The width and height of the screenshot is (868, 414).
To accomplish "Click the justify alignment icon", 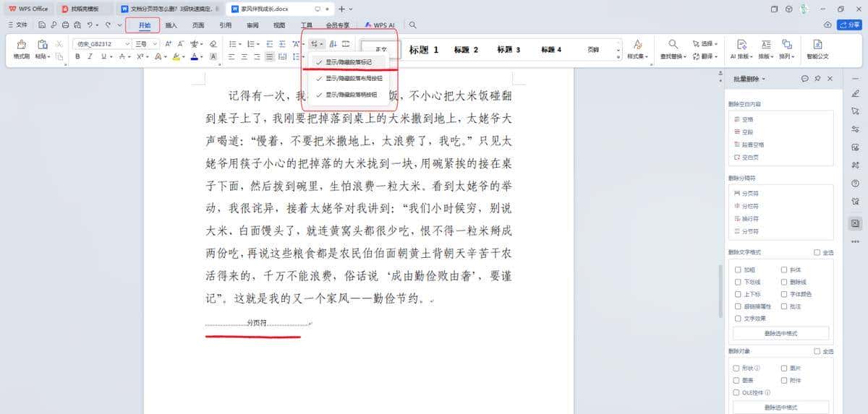I will click(x=269, y=56).
